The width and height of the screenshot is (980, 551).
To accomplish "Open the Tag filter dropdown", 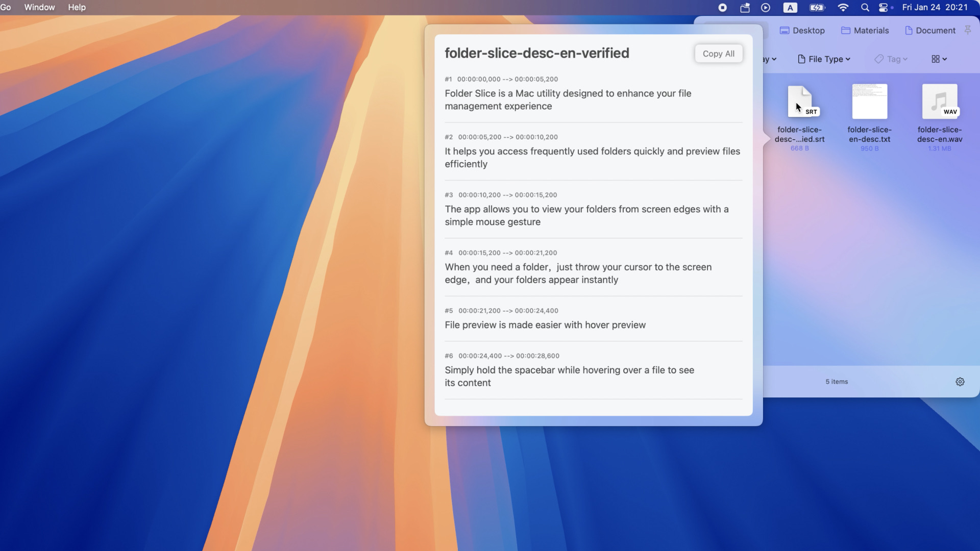I will (x=891, y=59).
